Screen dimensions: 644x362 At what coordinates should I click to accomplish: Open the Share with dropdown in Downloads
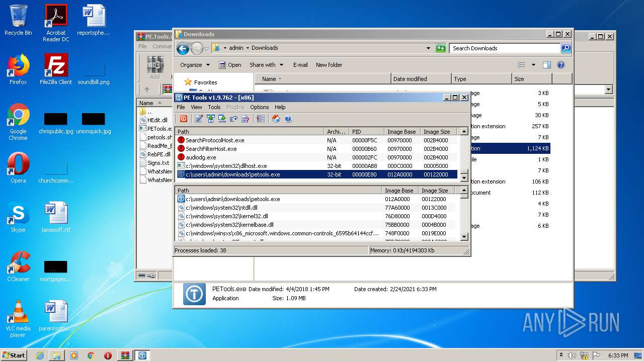(266, 65)
